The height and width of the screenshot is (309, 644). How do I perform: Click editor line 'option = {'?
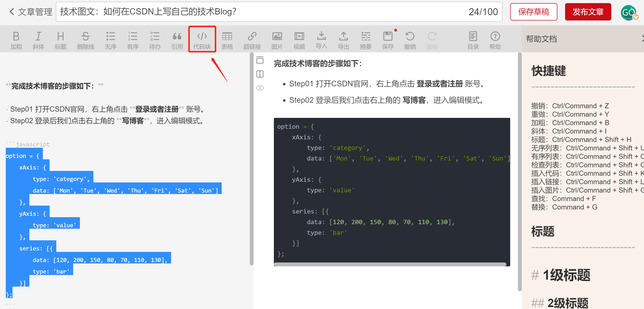click(x=22, y=156)
